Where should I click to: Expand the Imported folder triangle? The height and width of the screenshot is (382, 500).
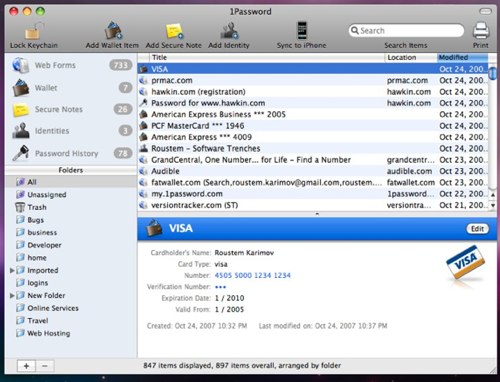click(12, 270)
